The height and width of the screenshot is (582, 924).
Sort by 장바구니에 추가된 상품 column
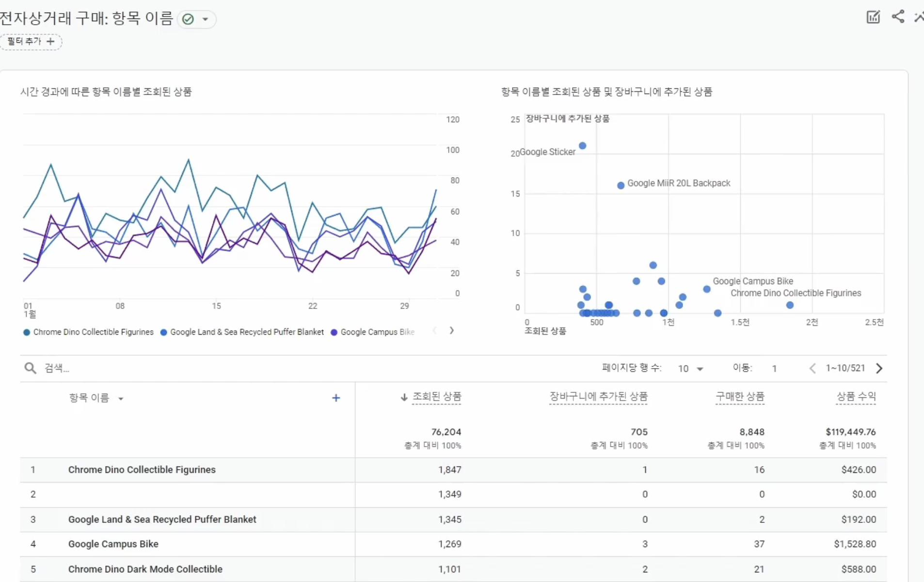coord(598,397)
